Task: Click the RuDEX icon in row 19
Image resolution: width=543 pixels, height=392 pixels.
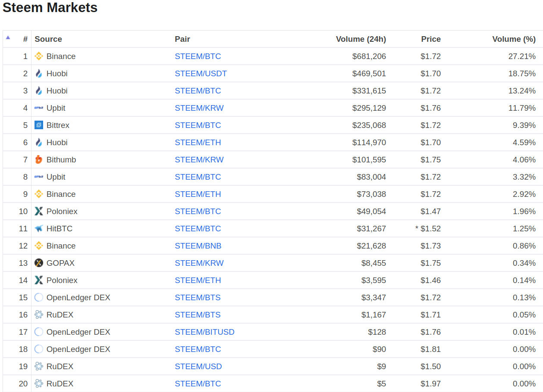Action: coord(39,366)
